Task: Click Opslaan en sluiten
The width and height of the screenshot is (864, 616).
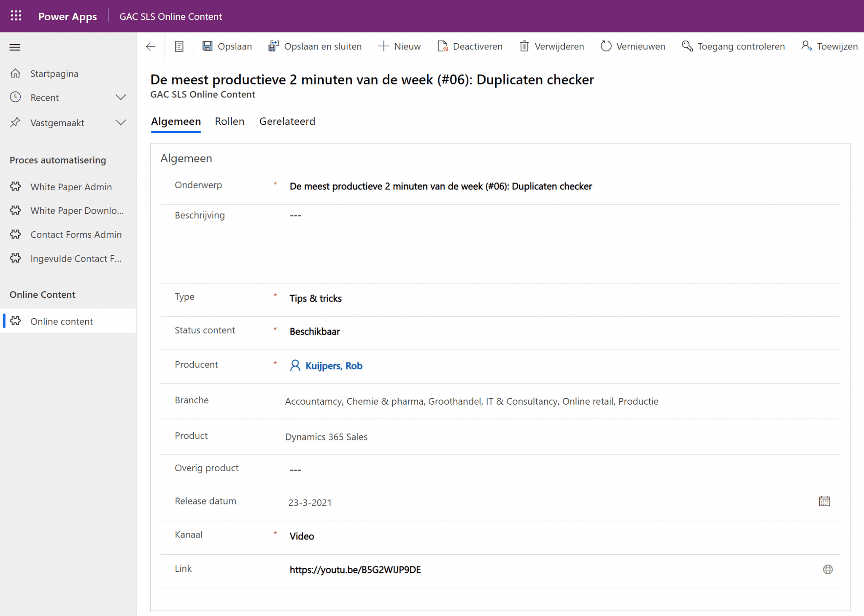Action: click(315, 46)
